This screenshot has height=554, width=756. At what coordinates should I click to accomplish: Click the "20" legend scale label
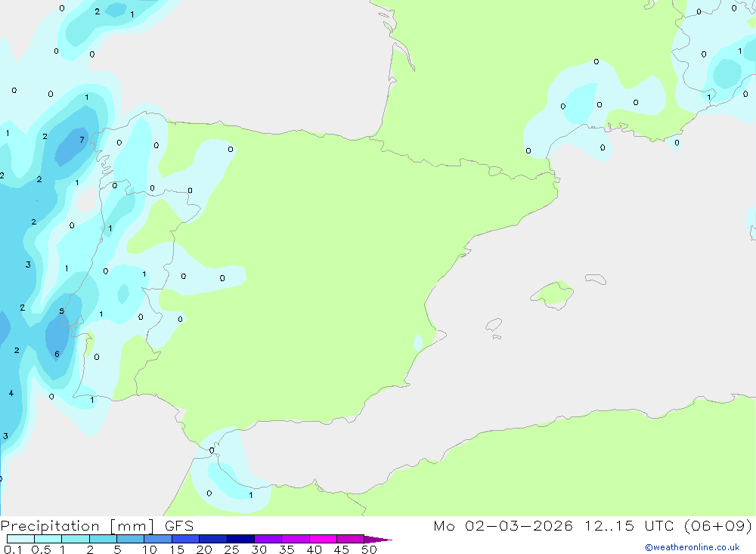pos(204,549)
